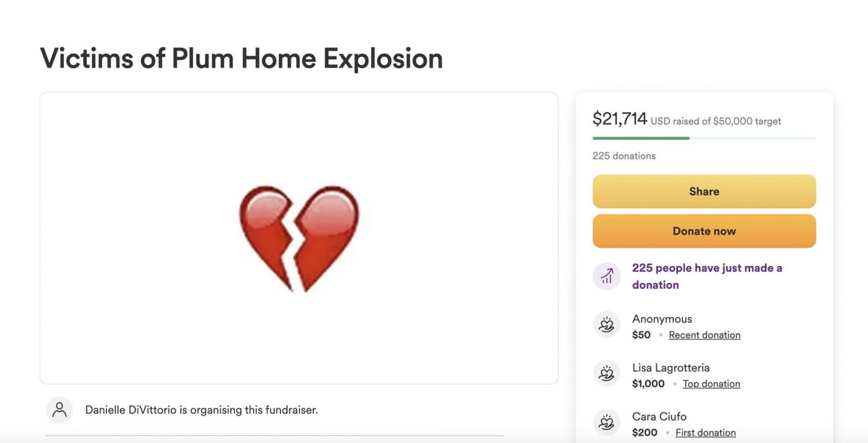Screen dimensions: 868x443
Task: Open the Recent donation link
Action: [x=705, y=335]
